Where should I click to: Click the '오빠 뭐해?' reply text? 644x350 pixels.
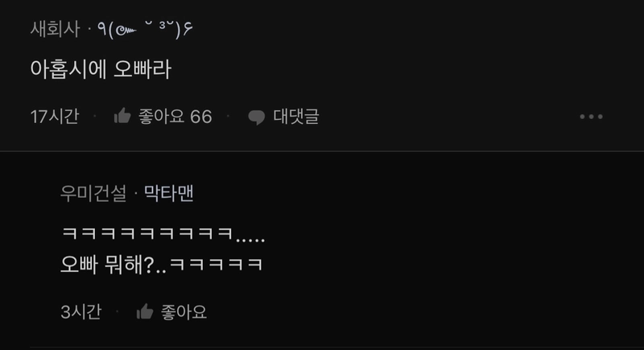click(x=107, y=265)
